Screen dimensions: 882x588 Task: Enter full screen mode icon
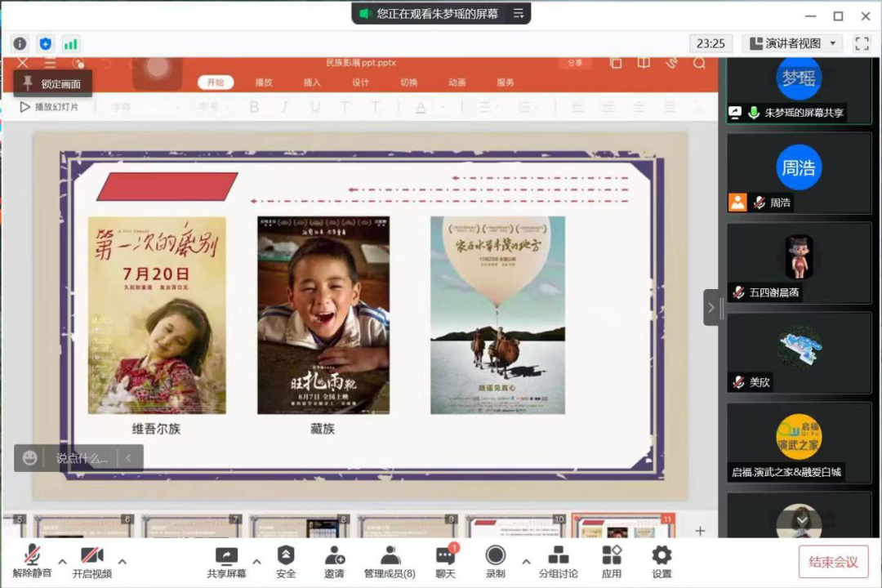tap(862, 43)
